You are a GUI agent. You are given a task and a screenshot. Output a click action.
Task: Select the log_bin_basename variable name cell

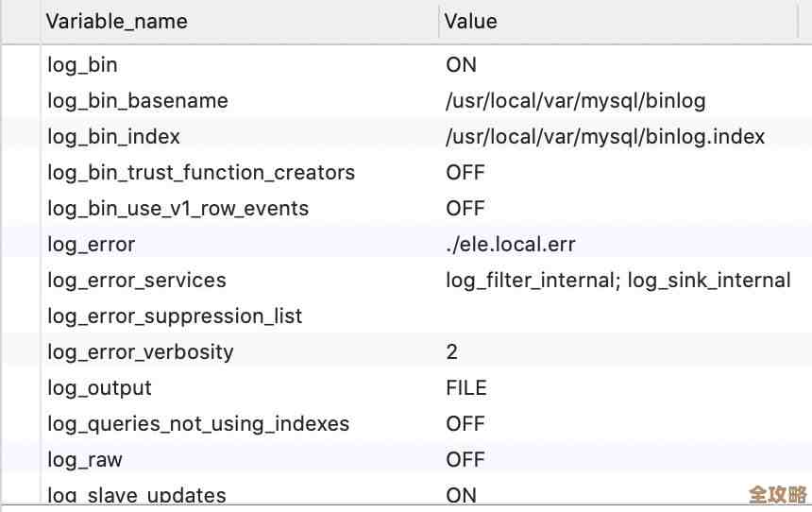coord(138,101)
